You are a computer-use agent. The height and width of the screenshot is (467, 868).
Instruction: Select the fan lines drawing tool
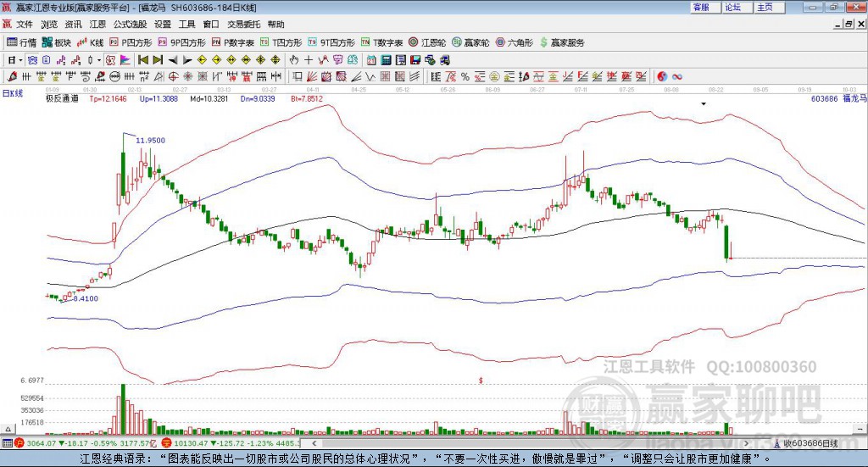[311, 76]
